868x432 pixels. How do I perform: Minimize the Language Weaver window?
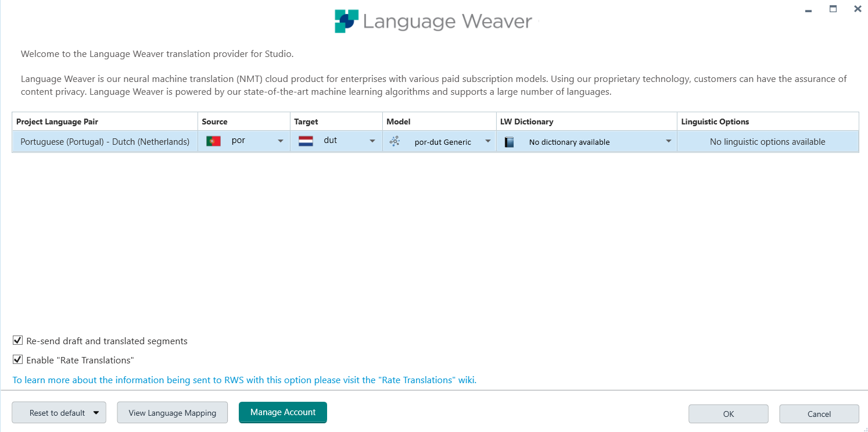click(808, 10)
